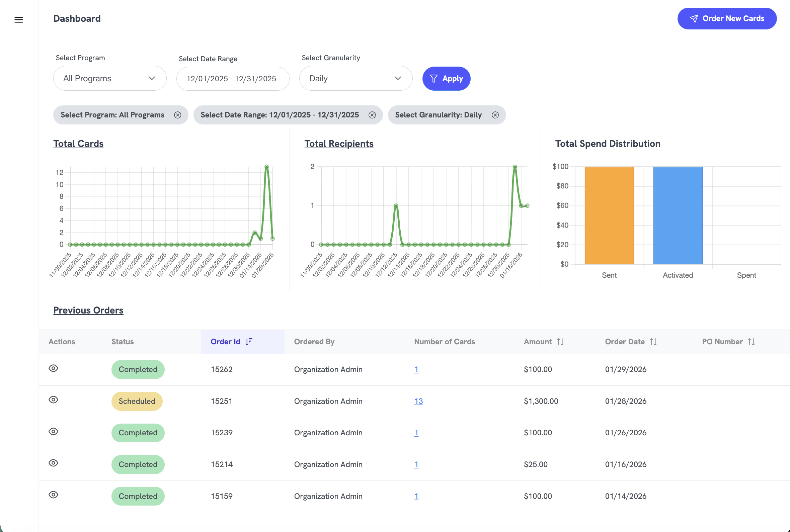Screen dimensions: 790x532
Task: Expand the Select Granularity dropdown
Action: pos(355,78)
